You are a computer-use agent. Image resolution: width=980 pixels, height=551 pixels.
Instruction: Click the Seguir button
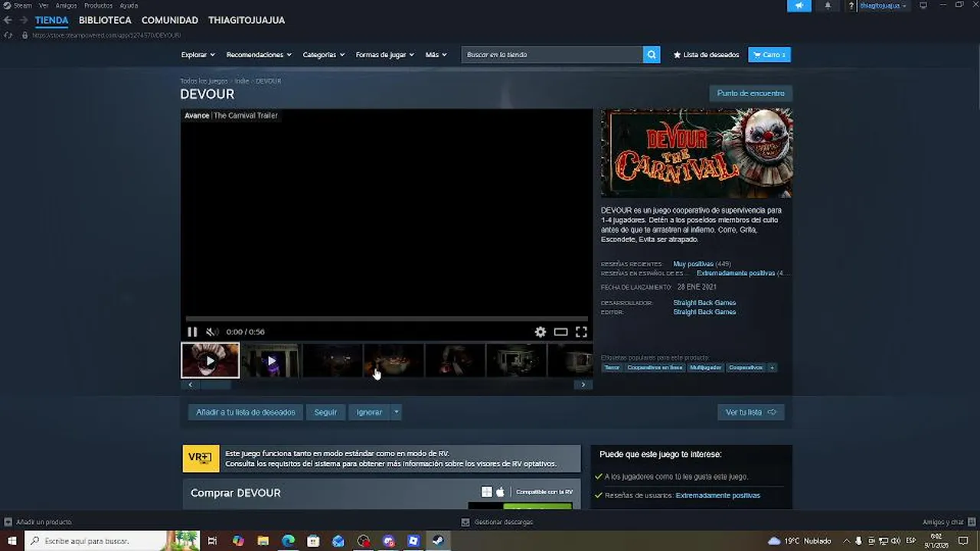(325, 412)
